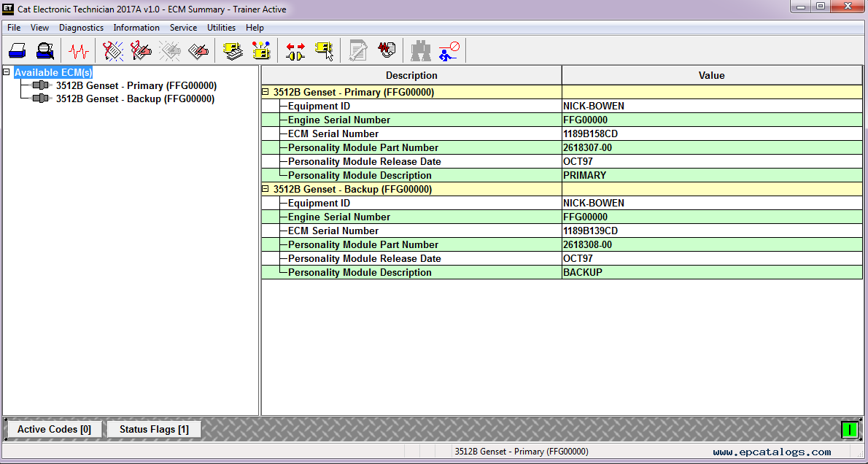Click the greyed document with pencil toolbar icon

click(x=358, y=52)
